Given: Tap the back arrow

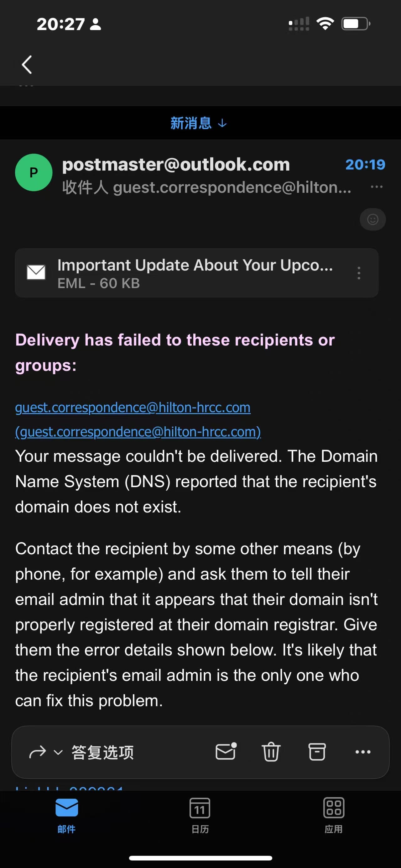Looking at the screenshot, I should (27, 65).
